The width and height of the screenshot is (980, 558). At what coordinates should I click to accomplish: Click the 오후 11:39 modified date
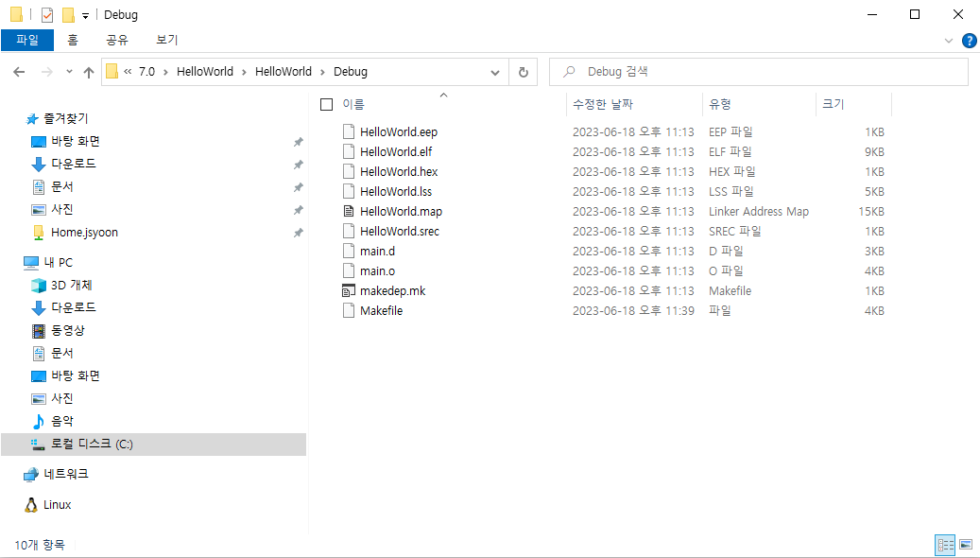click(666, 311)
